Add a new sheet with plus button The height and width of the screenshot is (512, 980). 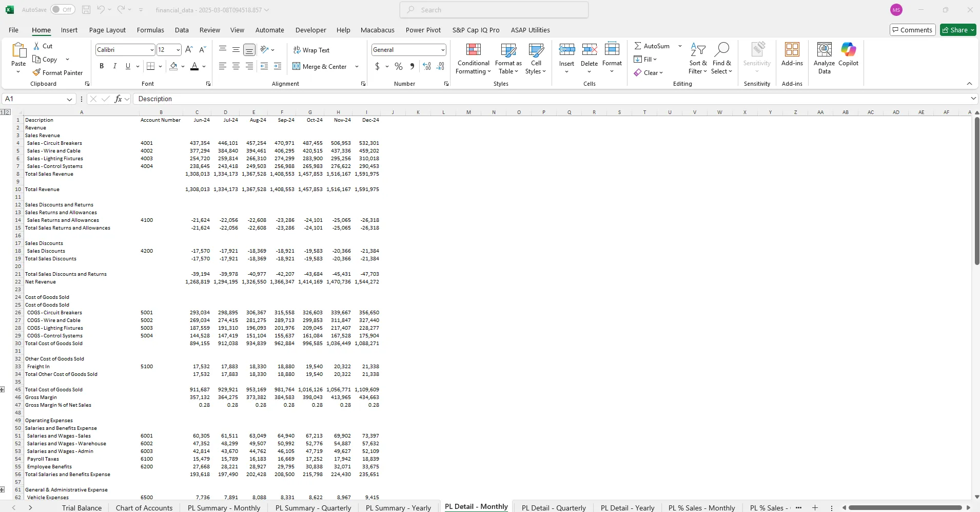click(x=815, y=507)
